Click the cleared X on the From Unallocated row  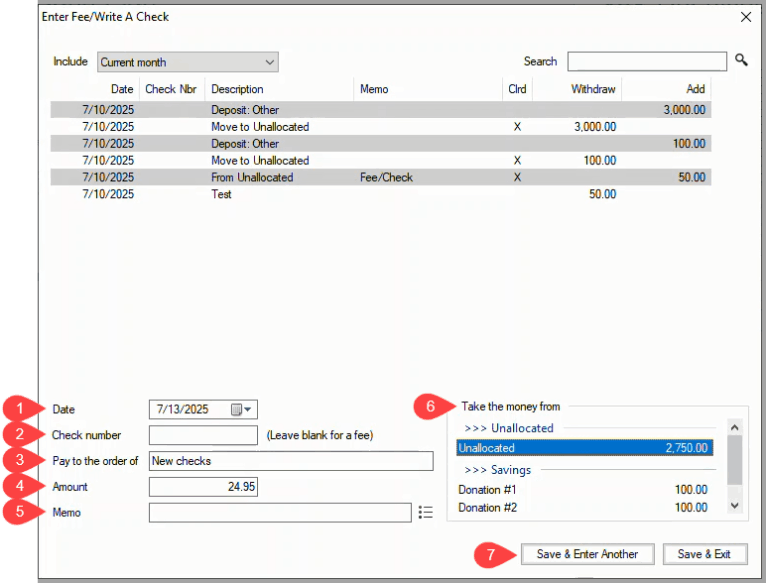[x=517, y=177]
